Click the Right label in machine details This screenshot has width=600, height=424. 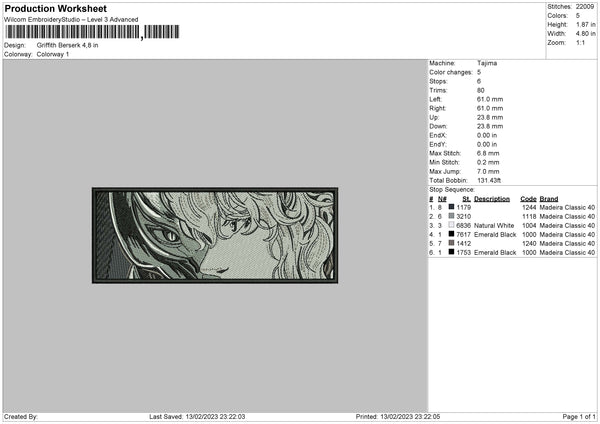coord(437,108)
